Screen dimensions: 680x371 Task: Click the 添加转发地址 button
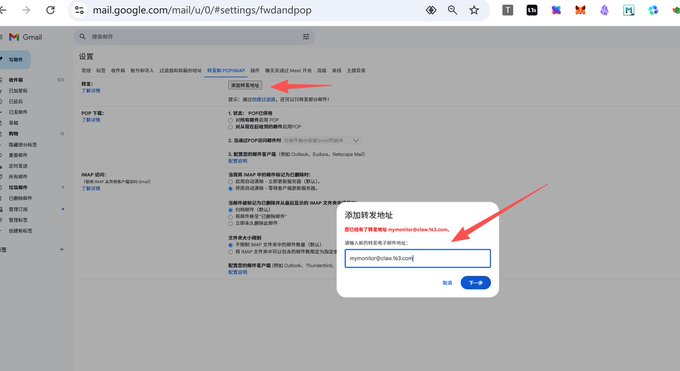[245, 85]
